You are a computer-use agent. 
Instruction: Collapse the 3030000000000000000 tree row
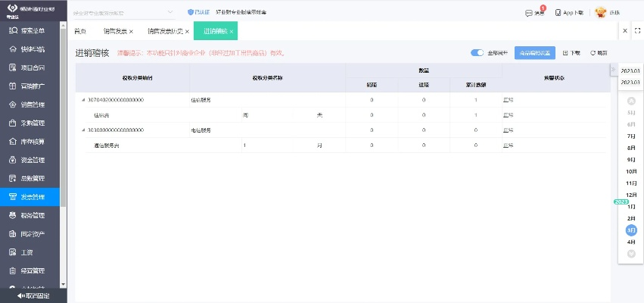coord(83,130)
